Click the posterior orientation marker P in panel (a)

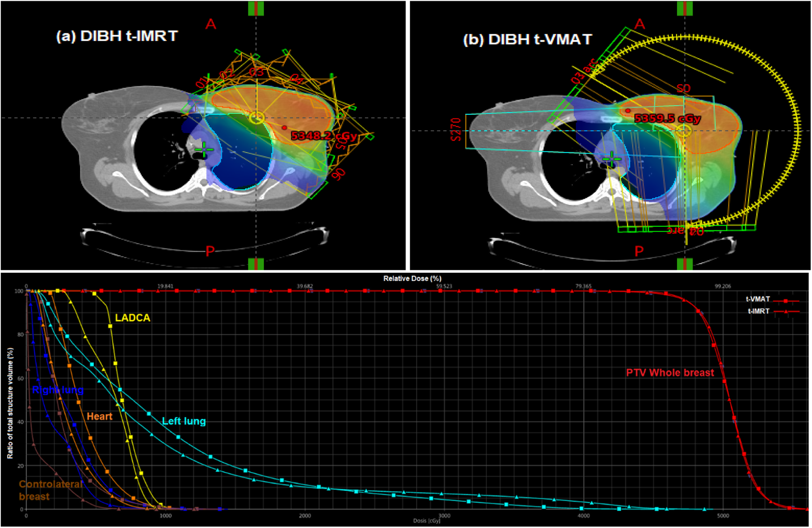coord(211,251)
